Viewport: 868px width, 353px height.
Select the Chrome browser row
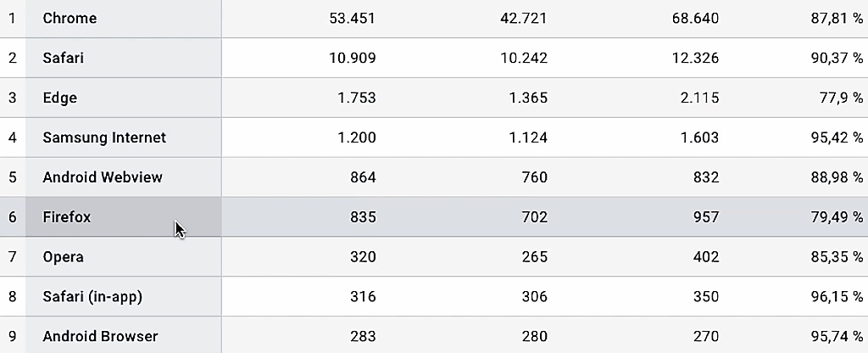point(434,19)
